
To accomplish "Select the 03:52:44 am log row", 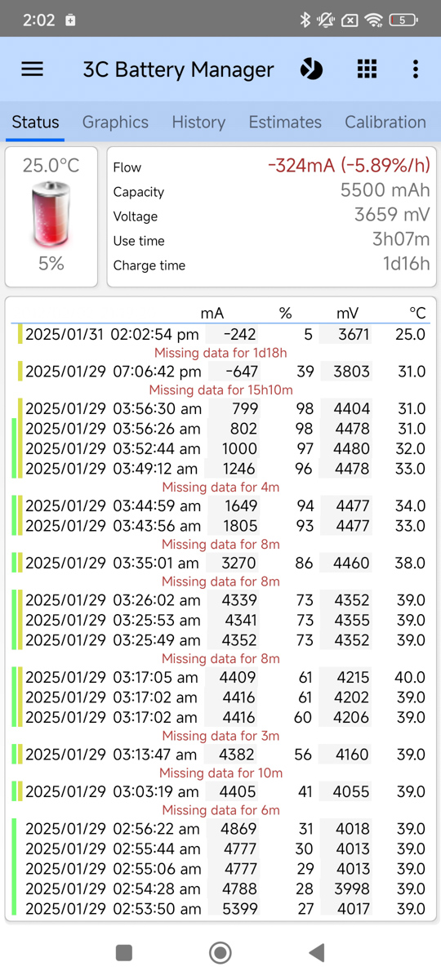I will tap(220, 448).
